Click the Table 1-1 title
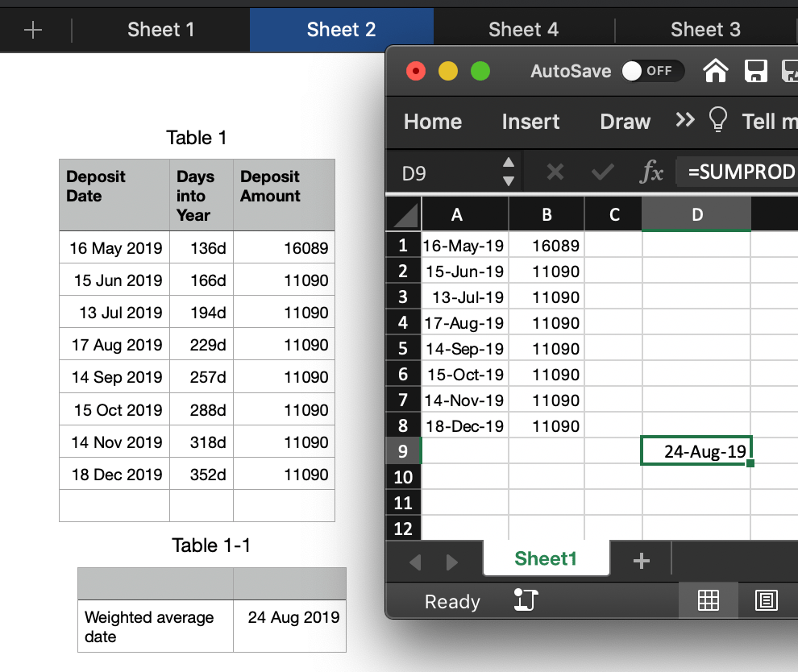The image size is (798, 672). (x=211, y=545)
